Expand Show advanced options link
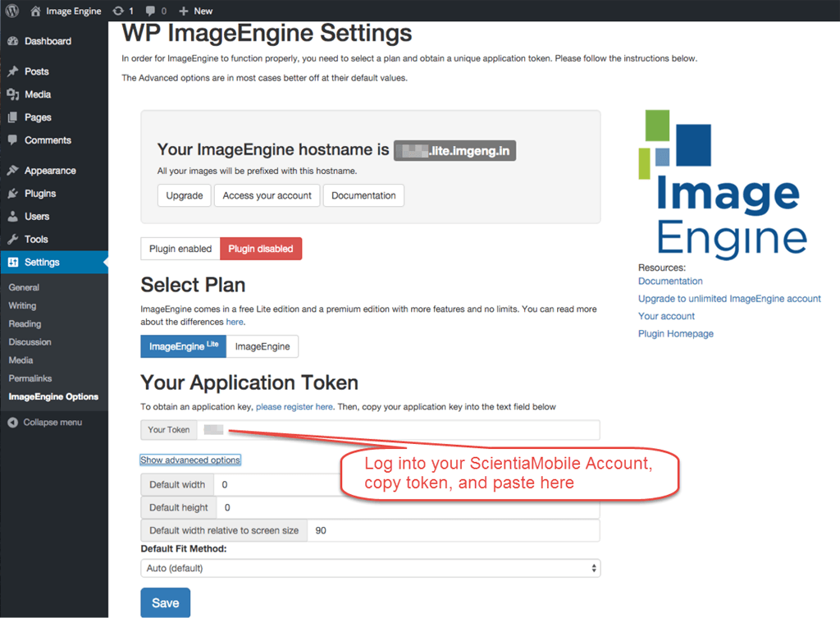 point(190,460)
